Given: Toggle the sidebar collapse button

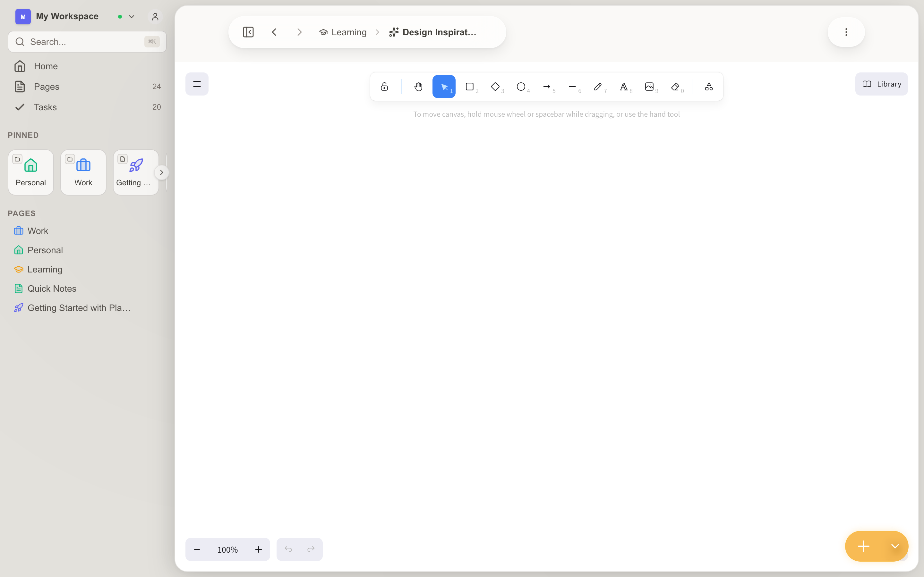Looking at the screenshot, I should pyautogui.click(x=248, y=32).
